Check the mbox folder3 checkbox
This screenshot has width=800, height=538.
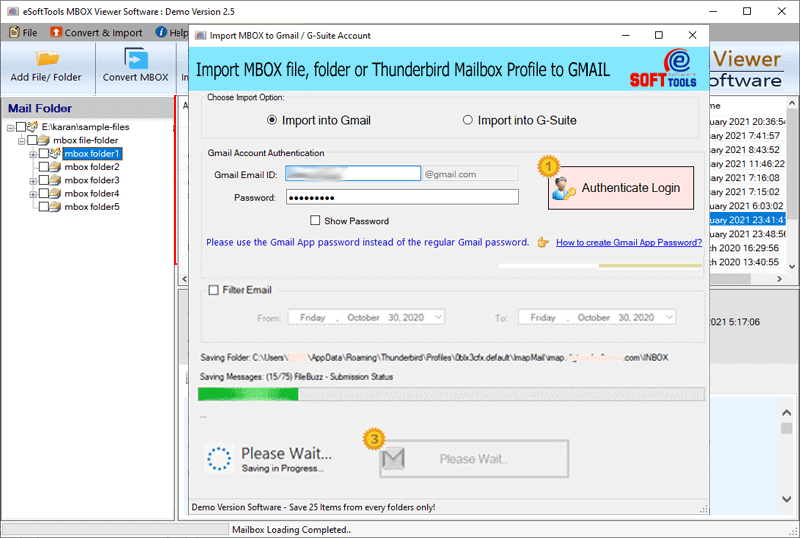(44, 180)
